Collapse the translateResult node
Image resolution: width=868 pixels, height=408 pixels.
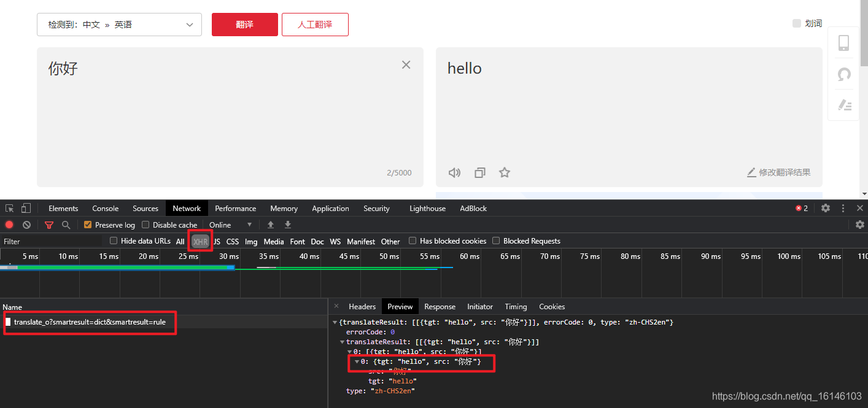click(x=342, y=342)
